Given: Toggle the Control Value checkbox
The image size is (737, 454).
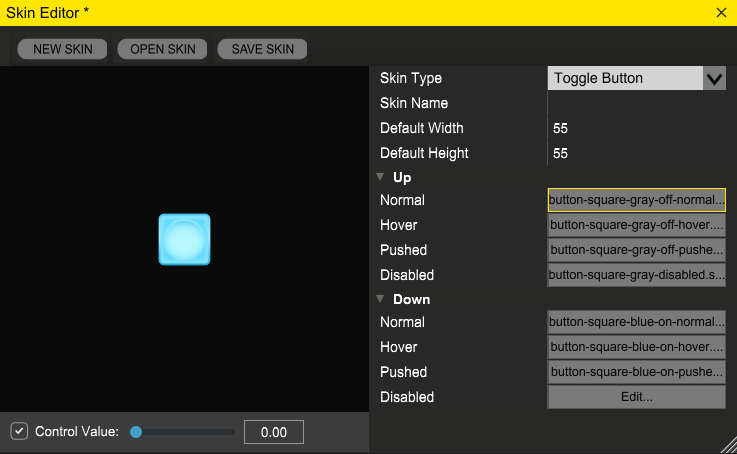Looking at the screenshot, I should point(19,431).
